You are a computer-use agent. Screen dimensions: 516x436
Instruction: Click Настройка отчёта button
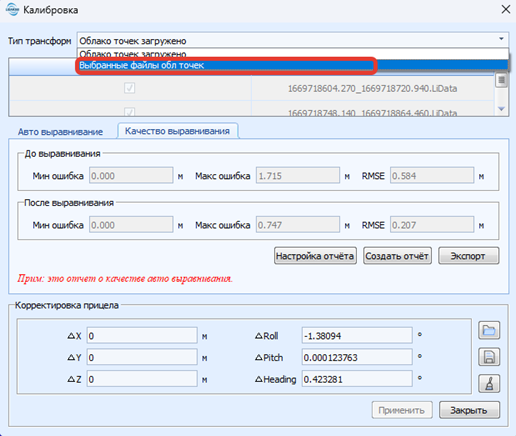[x=315, y=256]
